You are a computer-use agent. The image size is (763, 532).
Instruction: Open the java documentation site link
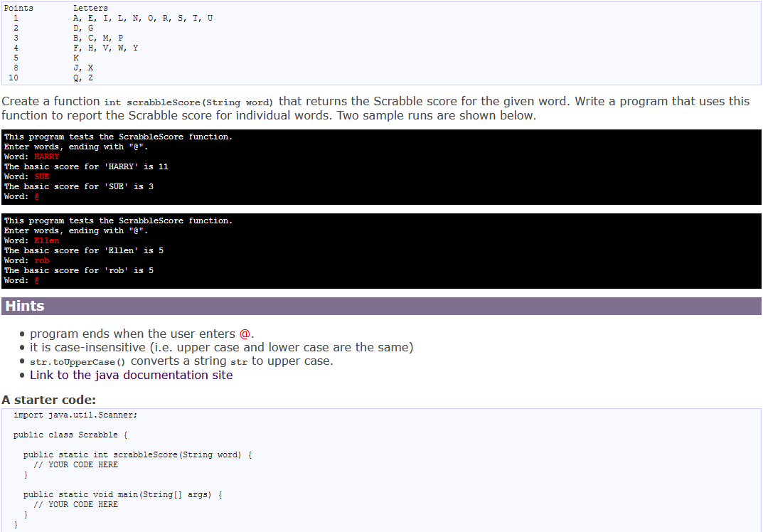[131, 375]
